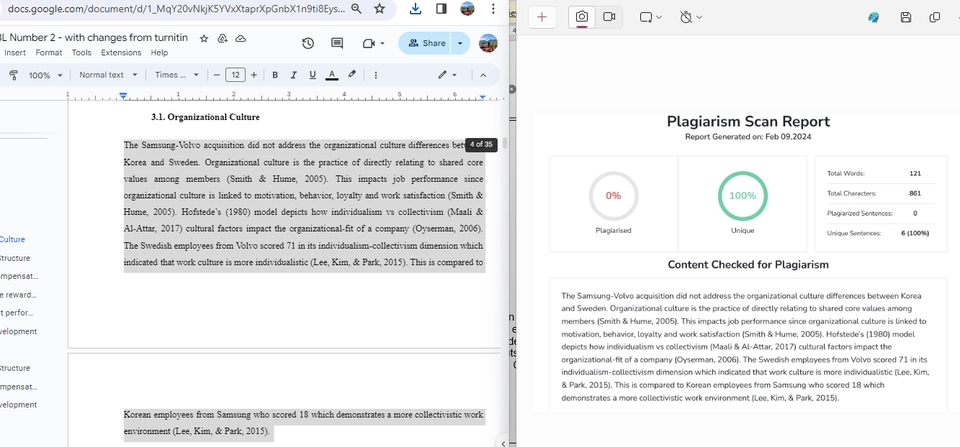This screenshot has width=960, height=447.
Task: Open the comments history icon
Action: pyautogui.click(x=337, y=43)
